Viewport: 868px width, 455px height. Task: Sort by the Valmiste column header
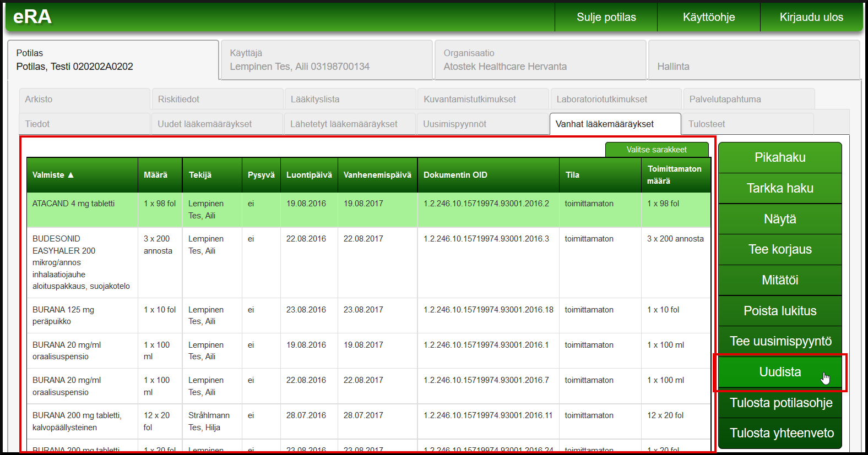tap(82, 175)
